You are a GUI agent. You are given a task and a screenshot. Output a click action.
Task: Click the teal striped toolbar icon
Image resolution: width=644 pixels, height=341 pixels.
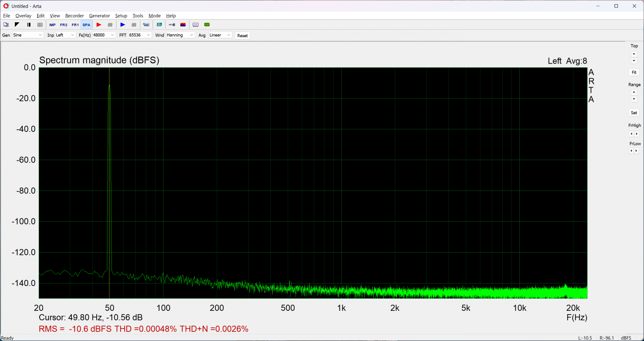159,25
